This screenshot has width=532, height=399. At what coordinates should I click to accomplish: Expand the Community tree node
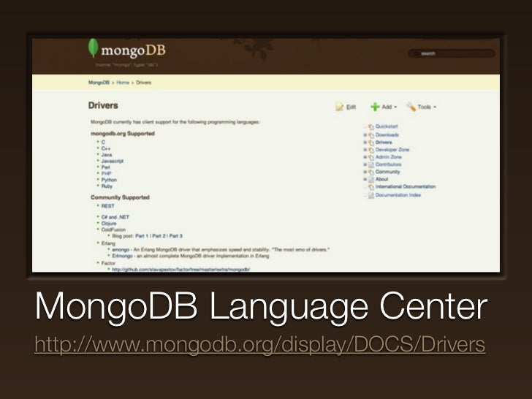tap(365, 172)
